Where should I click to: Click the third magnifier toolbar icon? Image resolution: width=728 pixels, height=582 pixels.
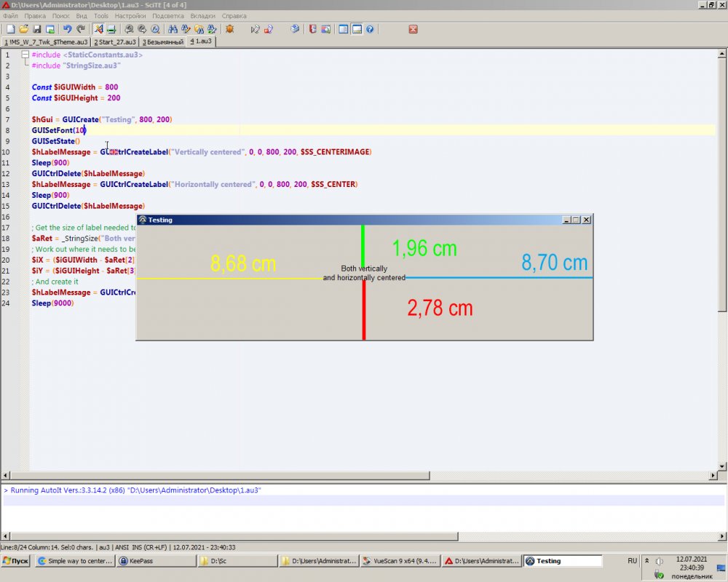[155, 29]
